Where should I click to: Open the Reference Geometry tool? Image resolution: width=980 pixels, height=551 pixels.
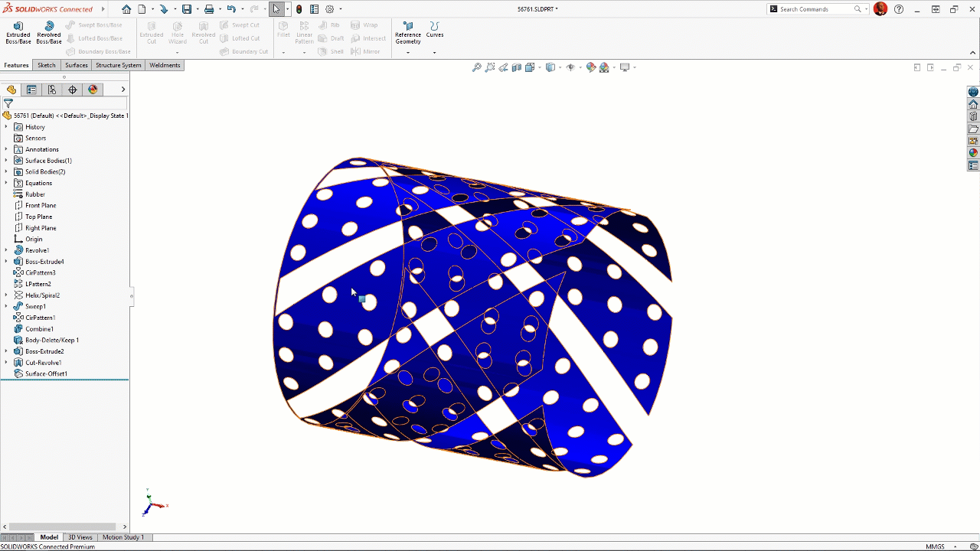(x=407, y=32)
